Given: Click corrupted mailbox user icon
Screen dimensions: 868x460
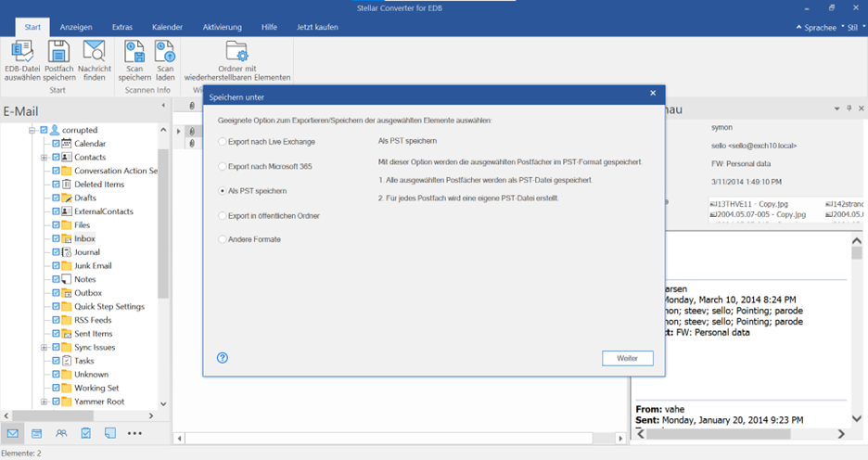Looking at the screenshot, I should [54, 130].
